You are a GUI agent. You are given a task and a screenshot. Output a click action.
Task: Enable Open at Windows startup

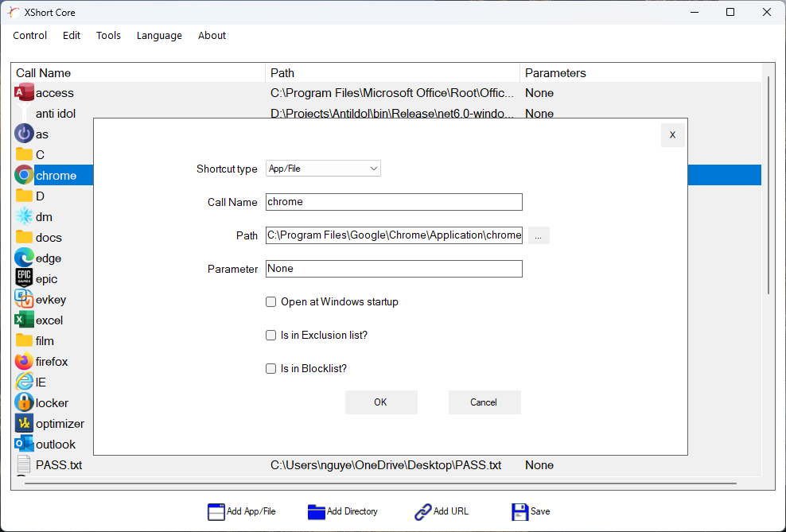(x=270, y=301)
